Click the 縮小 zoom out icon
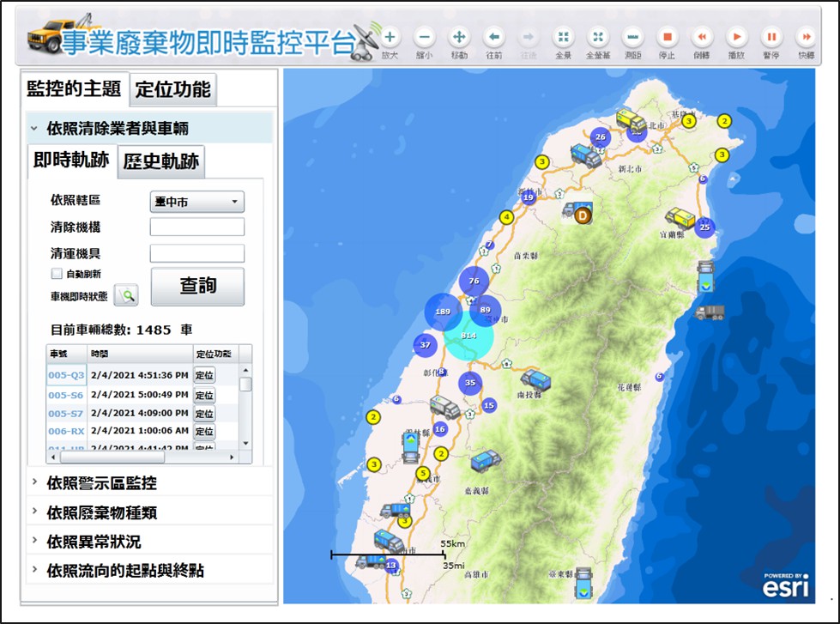 (425, 37)
